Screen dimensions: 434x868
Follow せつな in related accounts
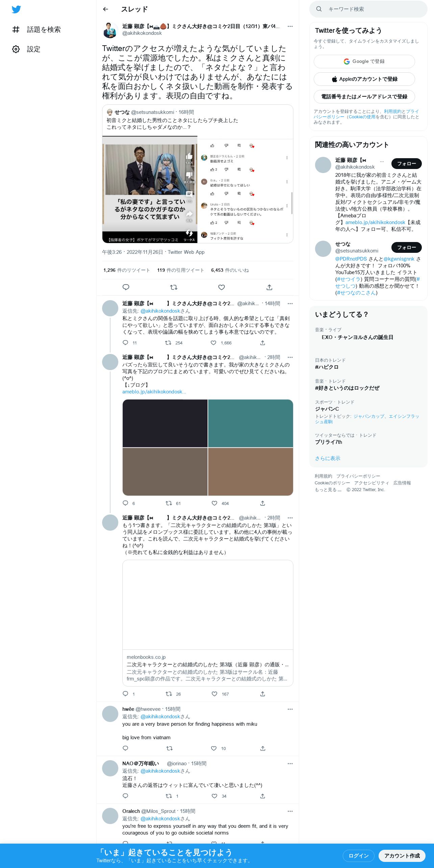click(407, 247)
